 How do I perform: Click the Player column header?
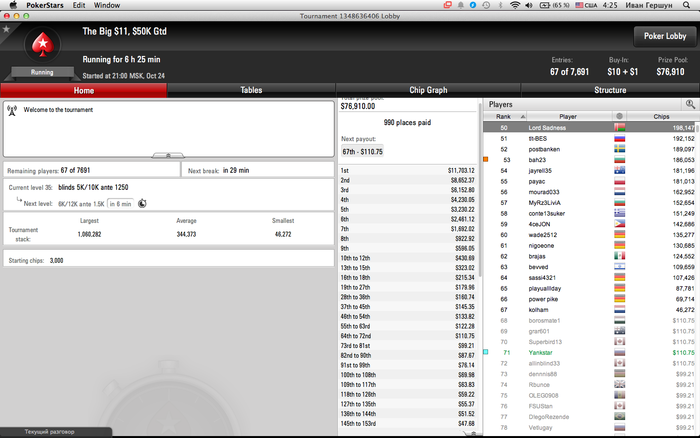click(x=568, y=117)
